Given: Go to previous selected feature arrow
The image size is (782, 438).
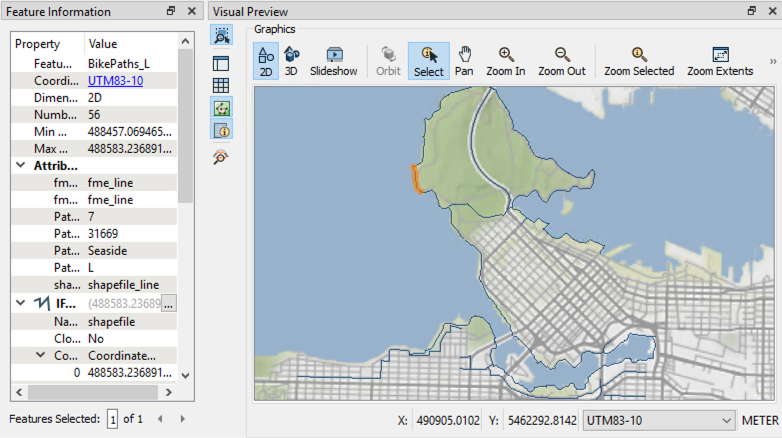Looking at the screenshot, I should point(160,419).
